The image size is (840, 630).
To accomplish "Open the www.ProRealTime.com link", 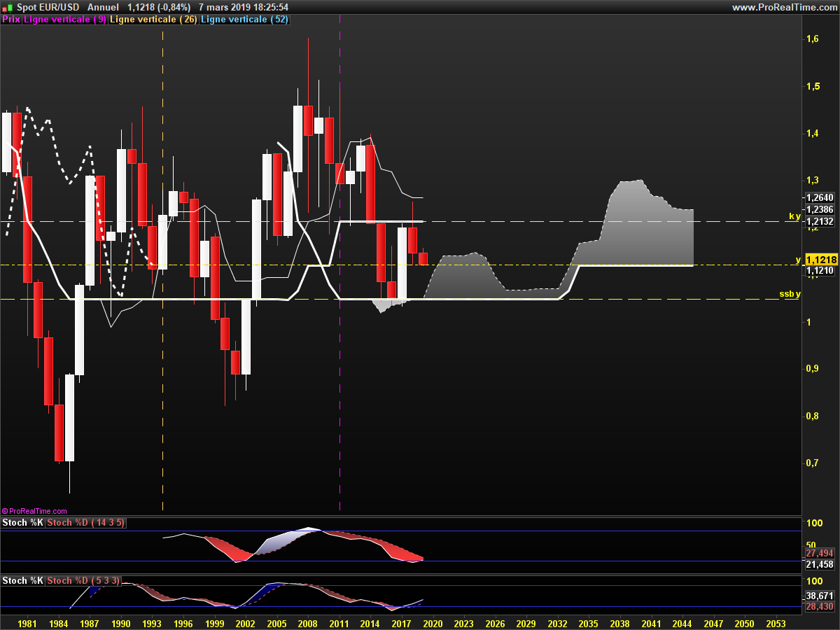I will coord(783,7).
